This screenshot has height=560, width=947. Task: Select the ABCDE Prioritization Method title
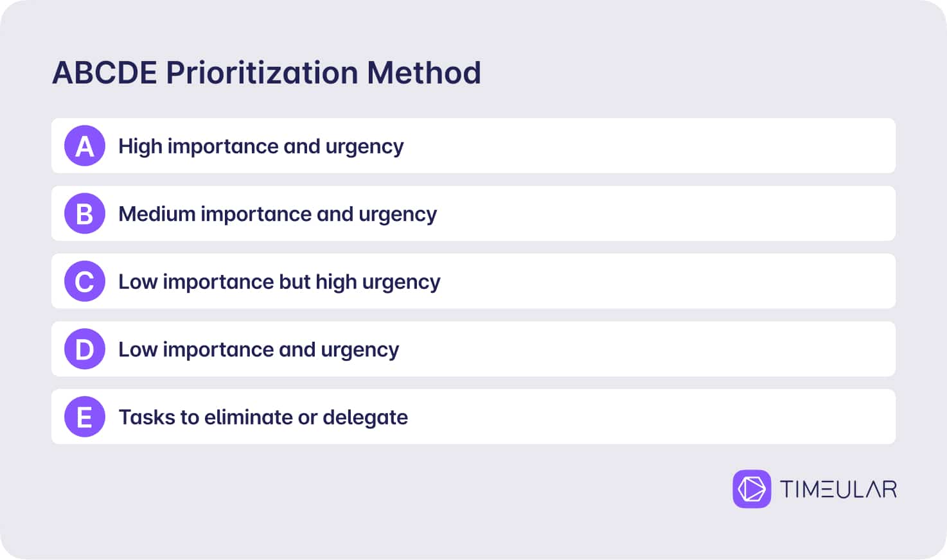pos(267,73)
